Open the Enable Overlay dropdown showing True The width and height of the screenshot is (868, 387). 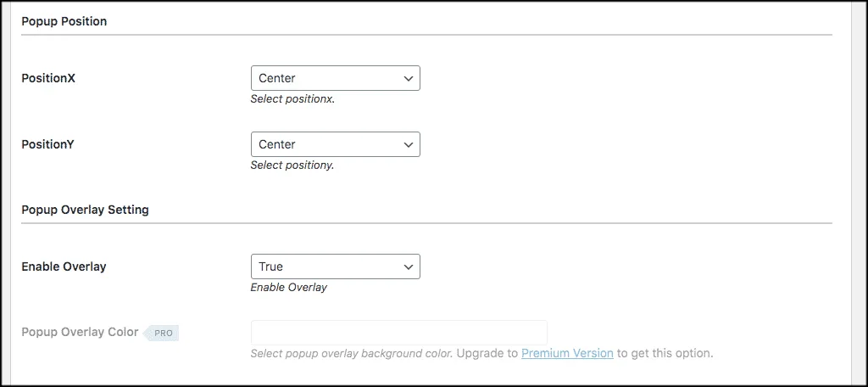pos(335,266)
